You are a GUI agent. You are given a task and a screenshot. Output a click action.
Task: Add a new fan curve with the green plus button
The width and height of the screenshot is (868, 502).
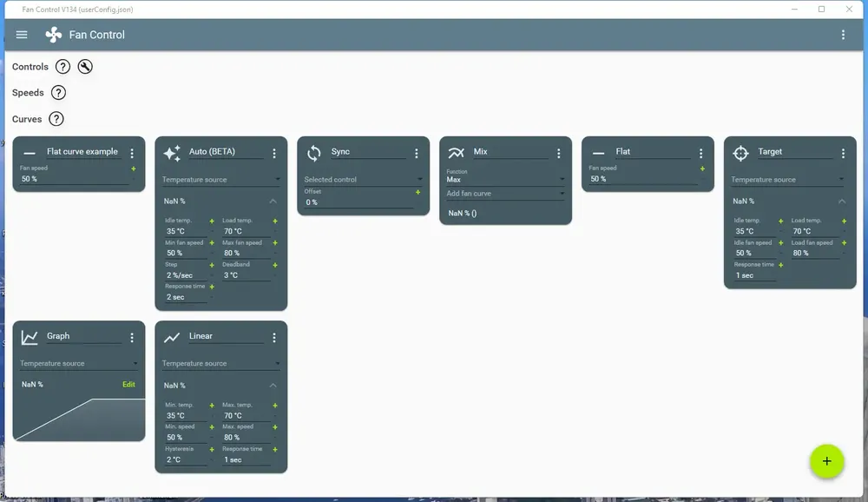(x=826, y=461)
